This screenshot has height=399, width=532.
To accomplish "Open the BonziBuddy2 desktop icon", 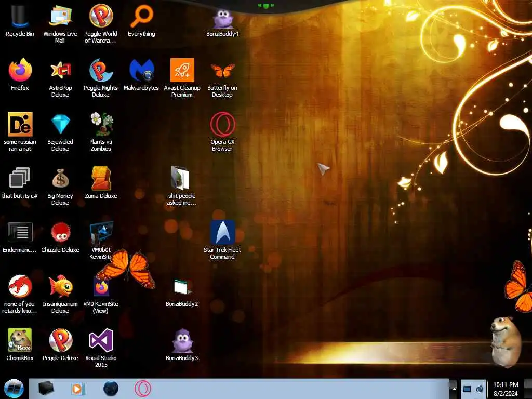I will pyautogui.click(x=182, y=292).
